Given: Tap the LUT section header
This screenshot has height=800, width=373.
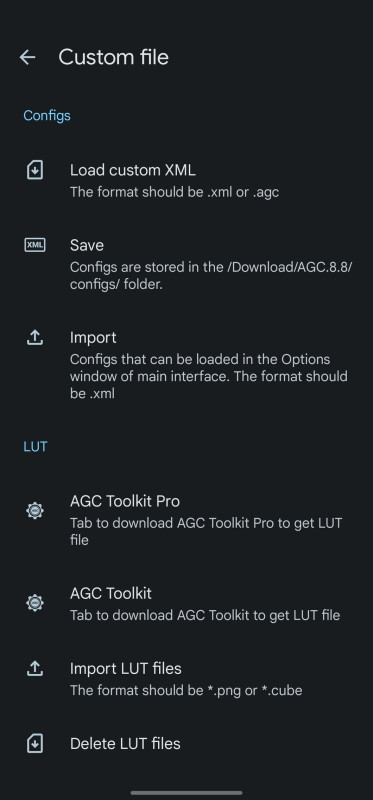Looking at the screenshot, I should click(x=35, y=446).
